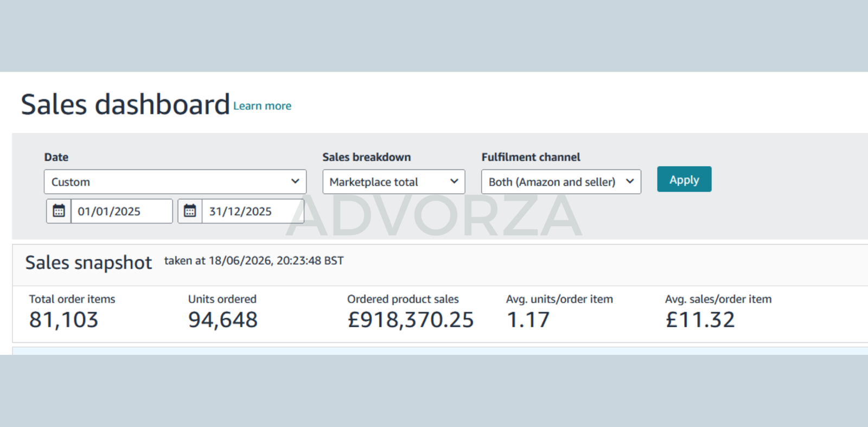Click the Apply button
The image size is (868, 427).
(x=684, y=179)
